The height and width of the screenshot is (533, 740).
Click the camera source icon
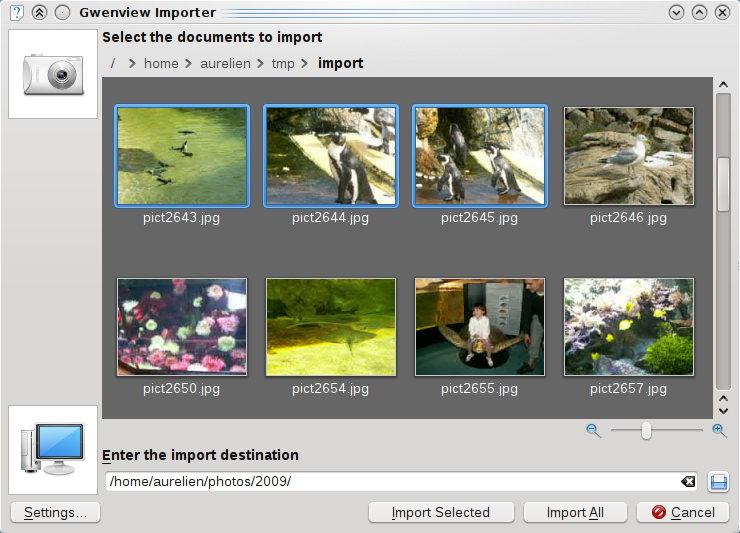pos(53,74)
